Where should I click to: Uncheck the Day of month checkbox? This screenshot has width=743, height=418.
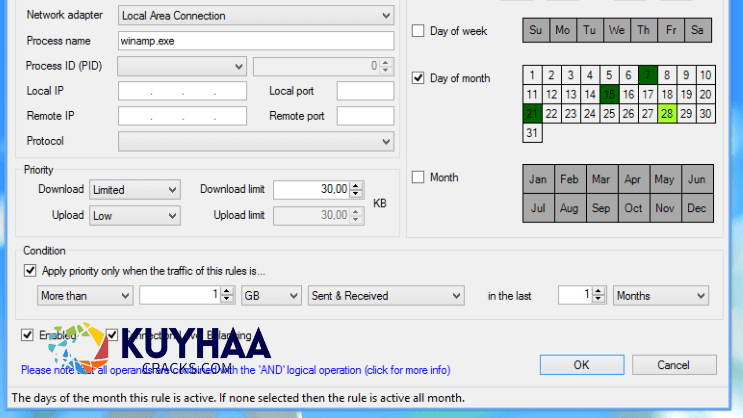tap(418, 78)
